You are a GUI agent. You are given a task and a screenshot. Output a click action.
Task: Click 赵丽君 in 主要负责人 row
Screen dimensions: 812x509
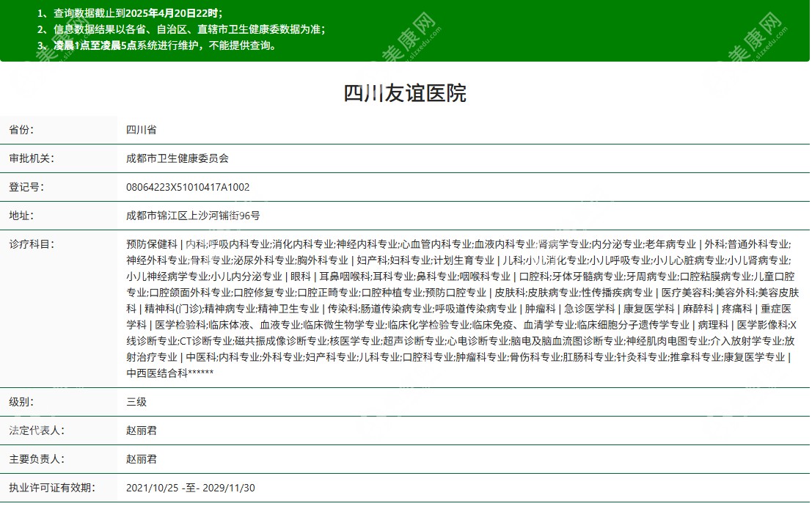click(x=142, y=459)
